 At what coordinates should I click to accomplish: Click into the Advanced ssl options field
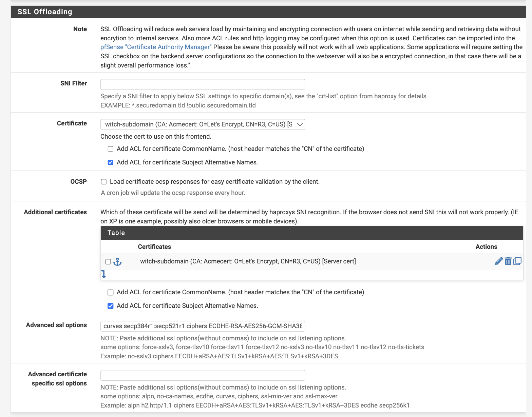(x=203, y=326)
